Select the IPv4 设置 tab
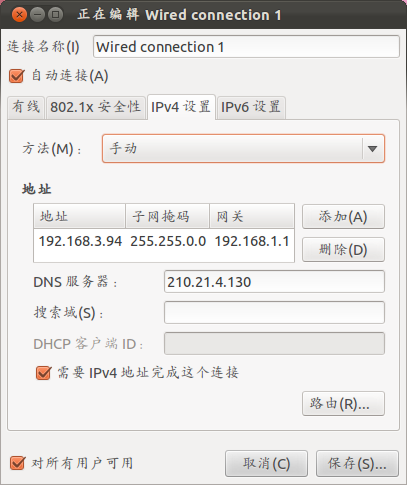The height and width of the screenshot is (485, 407). coord(181,107)
